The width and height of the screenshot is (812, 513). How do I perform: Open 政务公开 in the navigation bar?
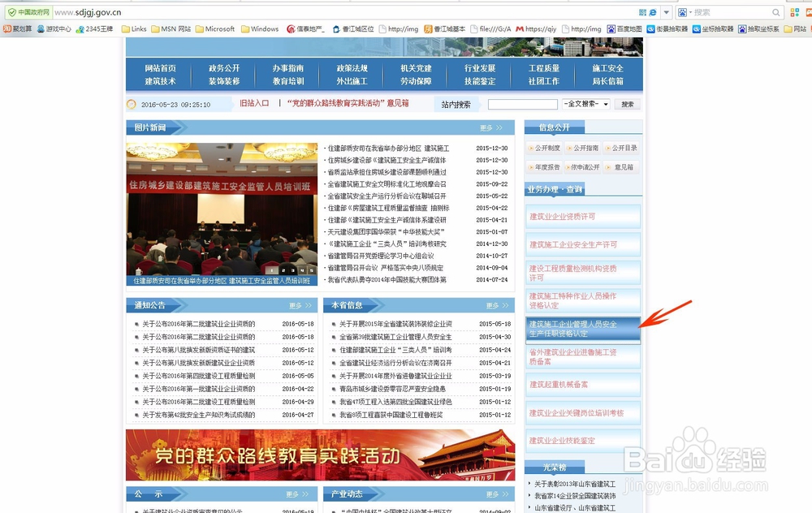click(224, 68)
